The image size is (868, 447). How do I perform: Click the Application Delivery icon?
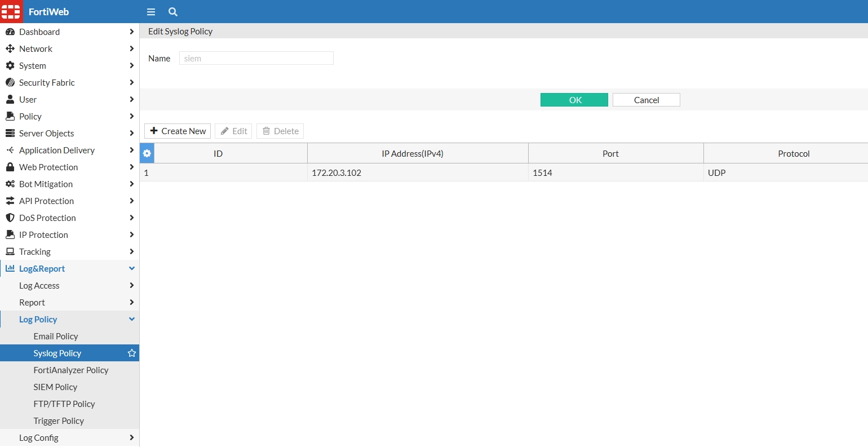(10, 151)
